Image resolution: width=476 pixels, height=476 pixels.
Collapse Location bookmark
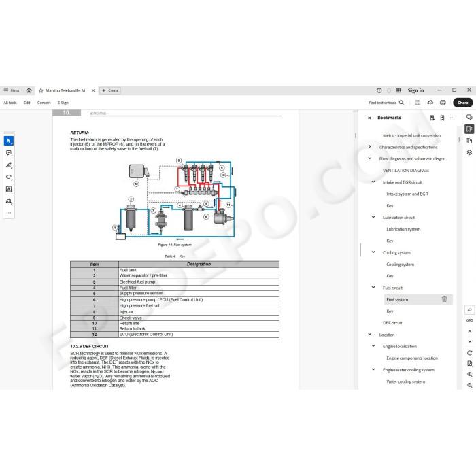369,335
